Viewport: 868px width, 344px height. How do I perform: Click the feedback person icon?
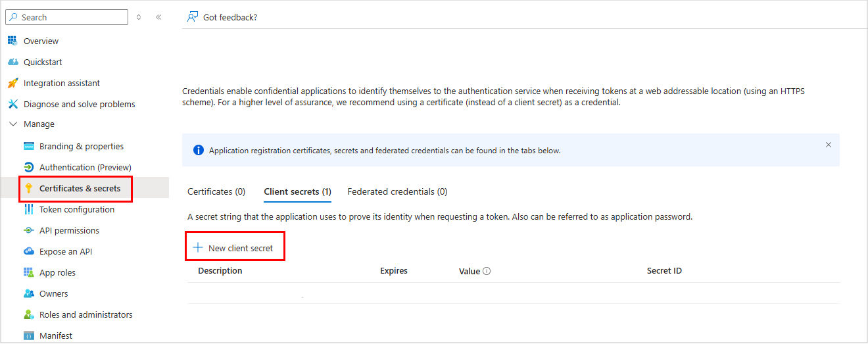(193, 17)
